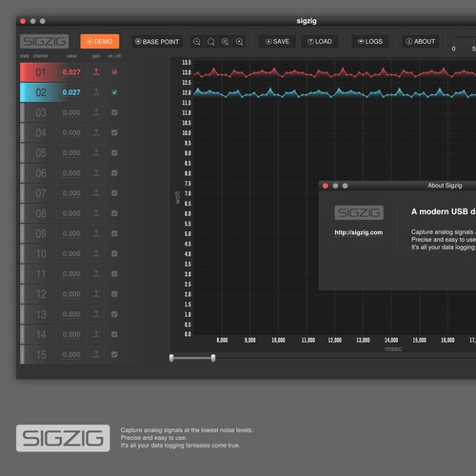476x476 pixels.
Task: Close the main sigzig window
Action: 23,21
